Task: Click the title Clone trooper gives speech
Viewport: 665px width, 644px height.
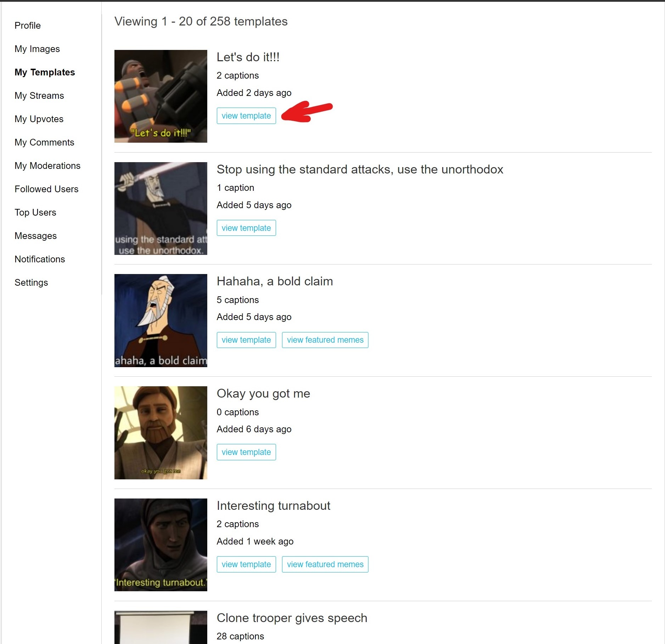Action: (x=292, y=618)
